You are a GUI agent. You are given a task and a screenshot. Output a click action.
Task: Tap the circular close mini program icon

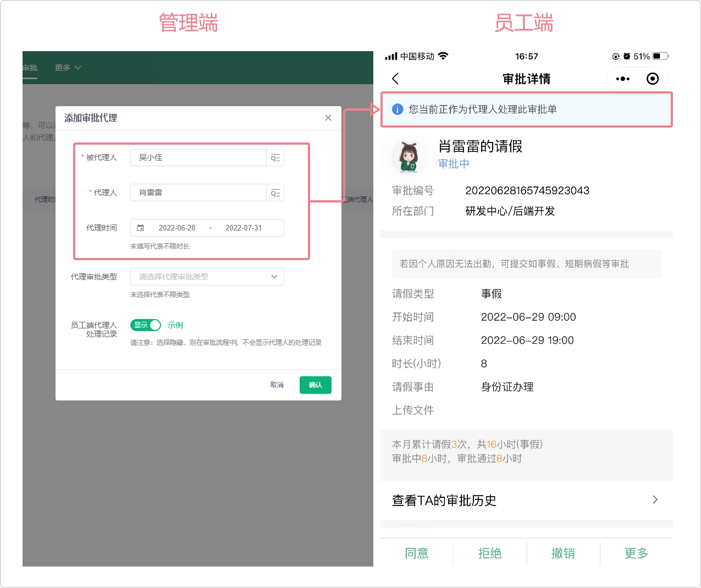[653, 79]
